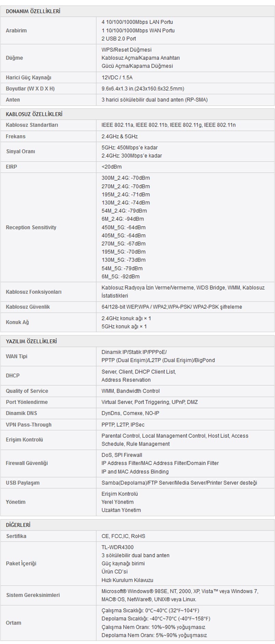Select the Arabirim row label
This screenshot has width=275, height=644.
[x=16, y=30]
